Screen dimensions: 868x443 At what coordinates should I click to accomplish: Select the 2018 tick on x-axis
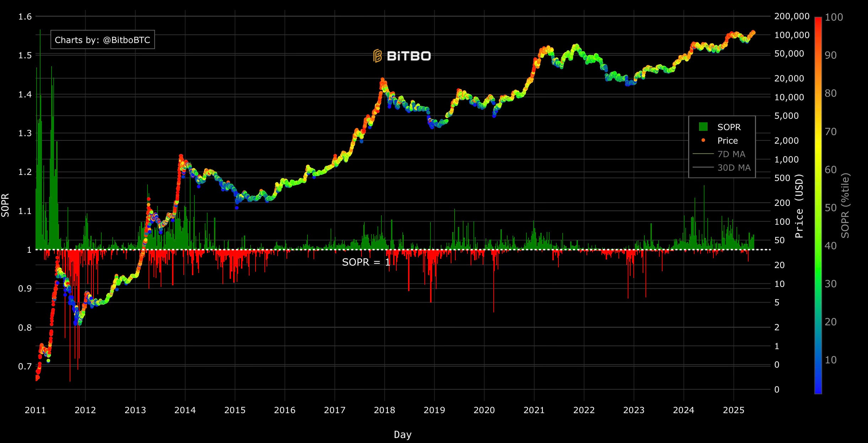click(384, 410)
